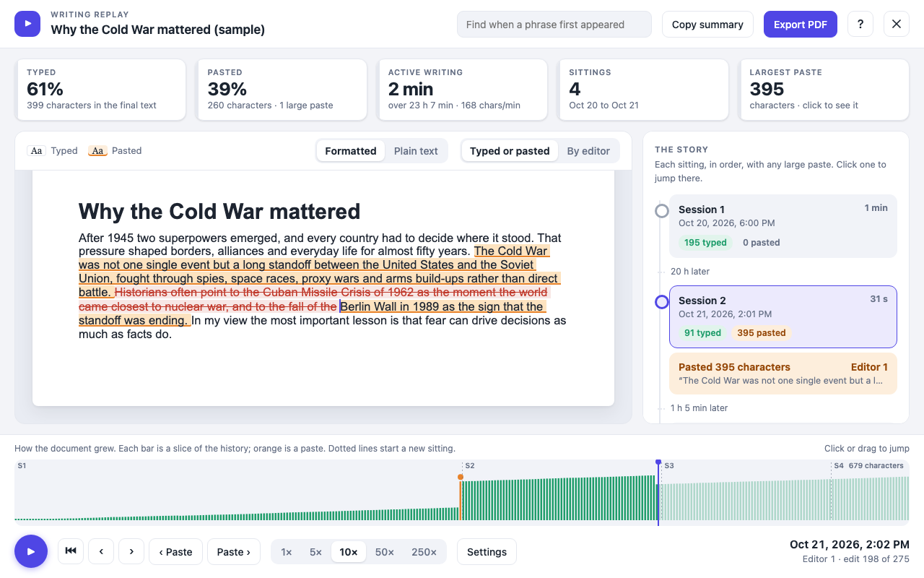
Task: Close the writing replay window
Action: point(897,24)
